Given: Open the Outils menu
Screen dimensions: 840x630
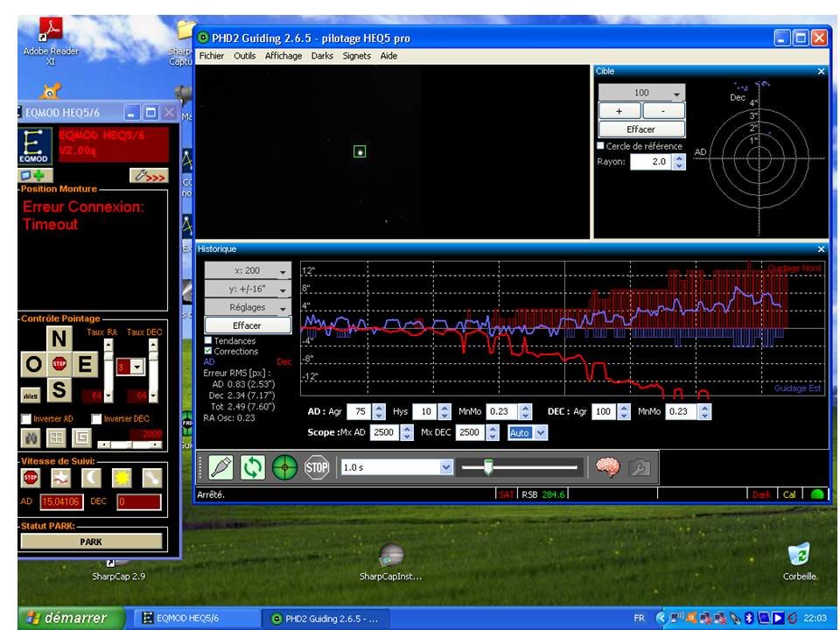Looking at the screenshot, I should pos(244,56).
